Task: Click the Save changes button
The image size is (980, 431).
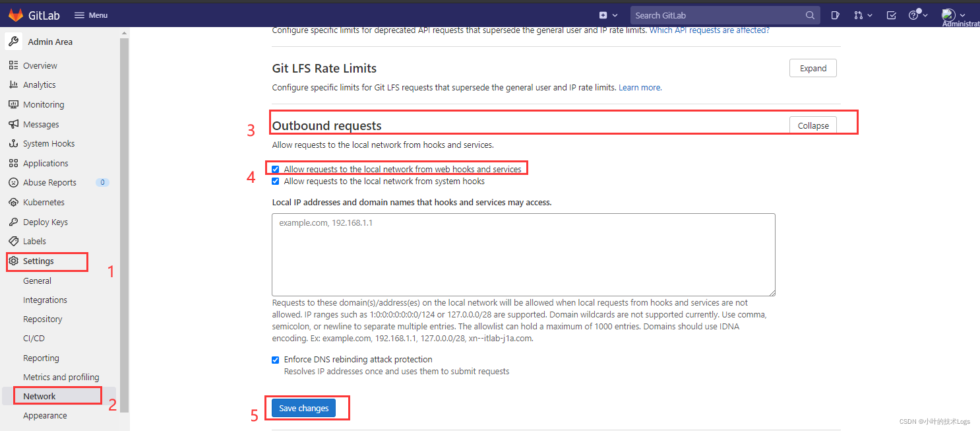Action: click(303, 408)
